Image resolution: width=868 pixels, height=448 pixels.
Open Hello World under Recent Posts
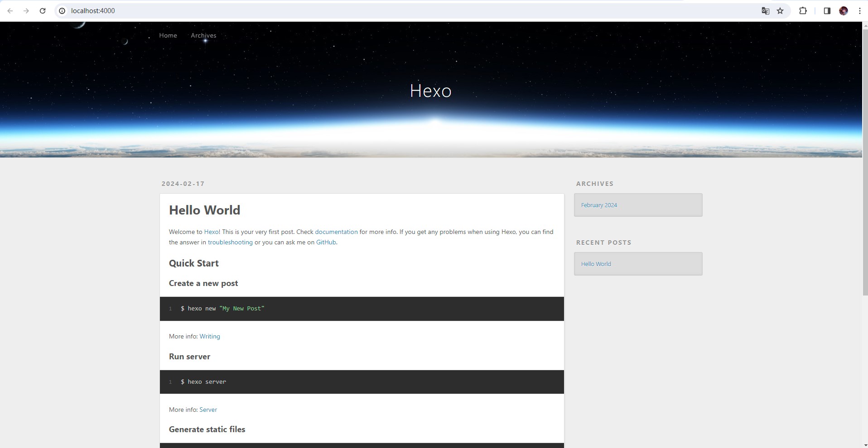click(596, 264)
